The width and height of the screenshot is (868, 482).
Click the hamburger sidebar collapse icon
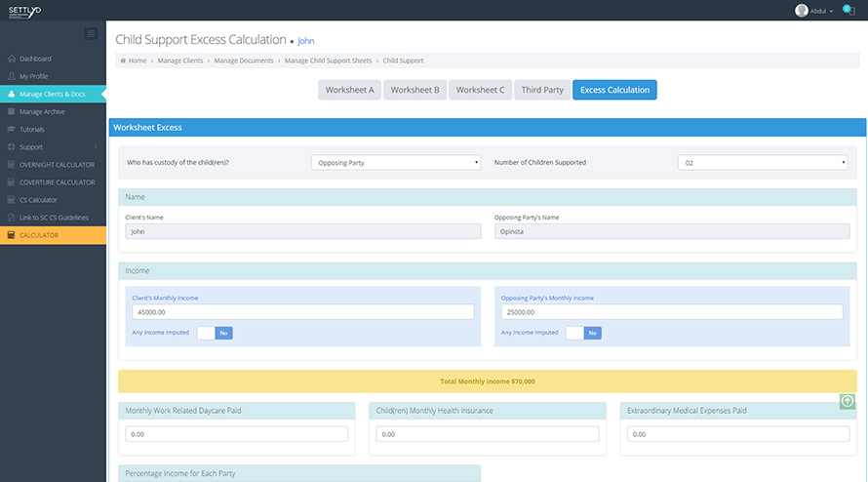coord(91,34)
